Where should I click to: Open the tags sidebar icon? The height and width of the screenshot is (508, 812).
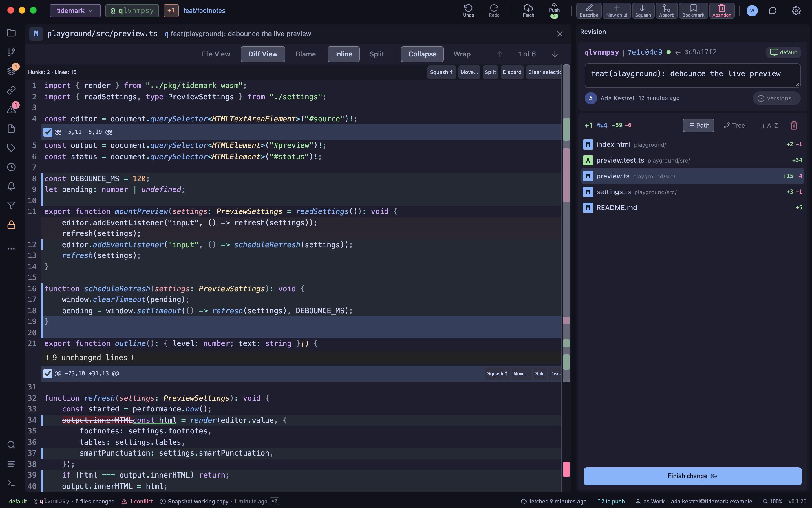click(x=11, y=148)
